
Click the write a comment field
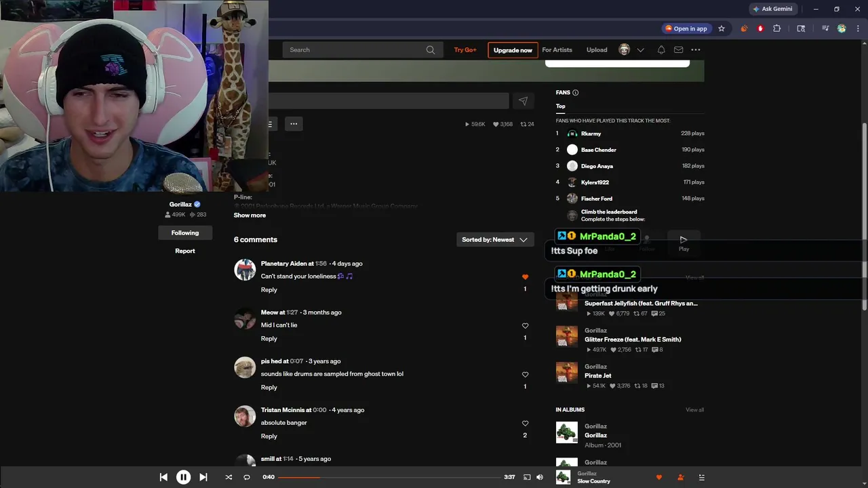point(389,101)
